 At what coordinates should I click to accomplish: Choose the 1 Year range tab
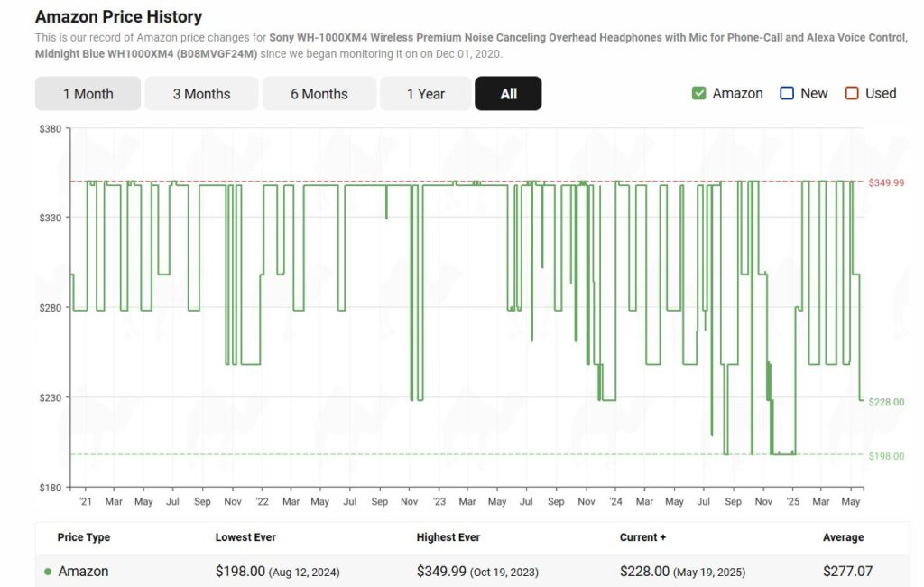(426, 94)
